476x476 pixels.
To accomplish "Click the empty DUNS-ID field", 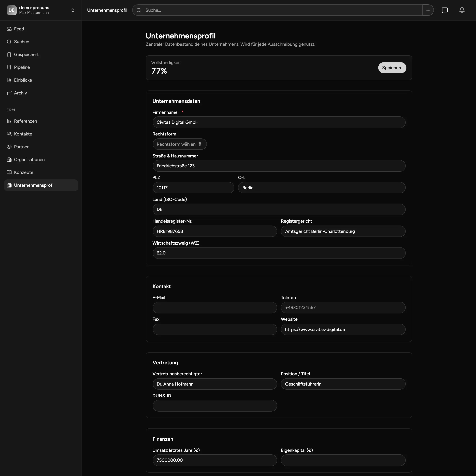I will [x=215, y=406].
